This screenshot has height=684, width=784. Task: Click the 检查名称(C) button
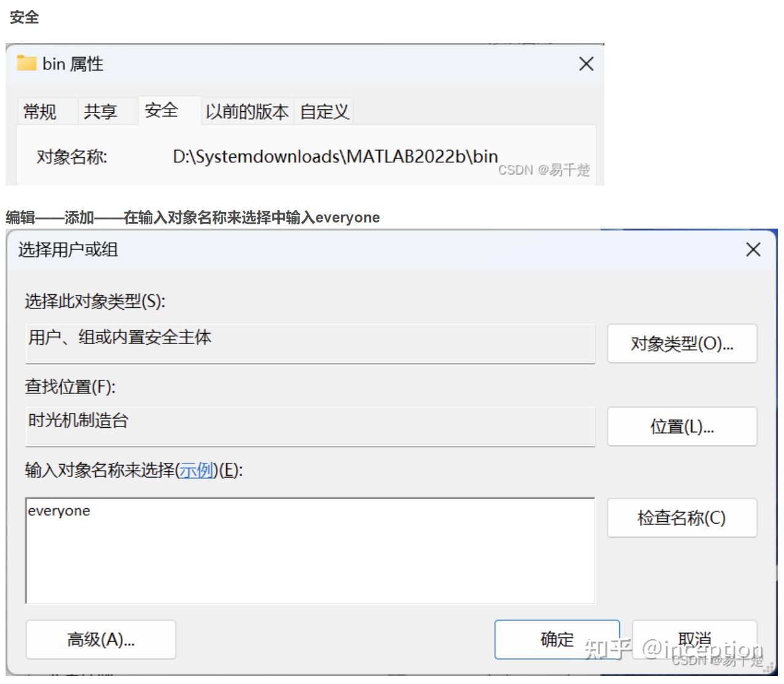click(681, 518)
